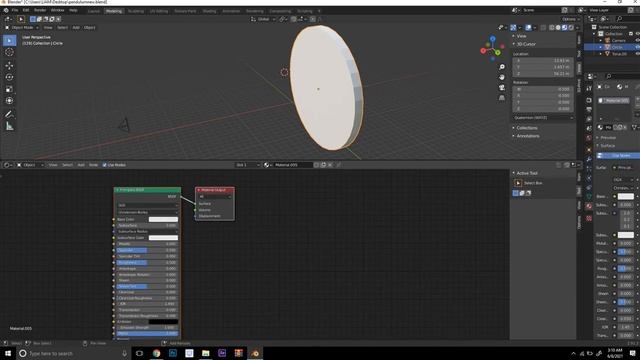Enable wireframe viewport shading mode

tap(552, 27)
